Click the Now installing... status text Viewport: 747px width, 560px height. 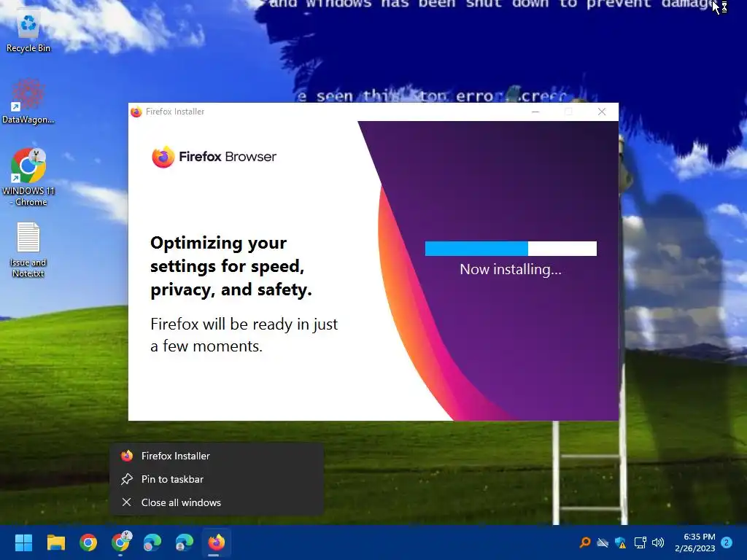coord(511,270)
